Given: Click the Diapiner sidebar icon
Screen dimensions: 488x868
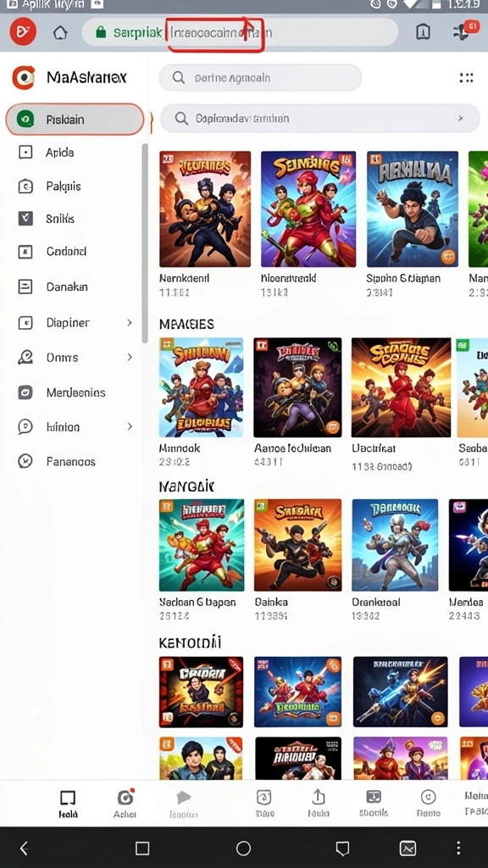Looking at the screenshot, I should point(25,323).
